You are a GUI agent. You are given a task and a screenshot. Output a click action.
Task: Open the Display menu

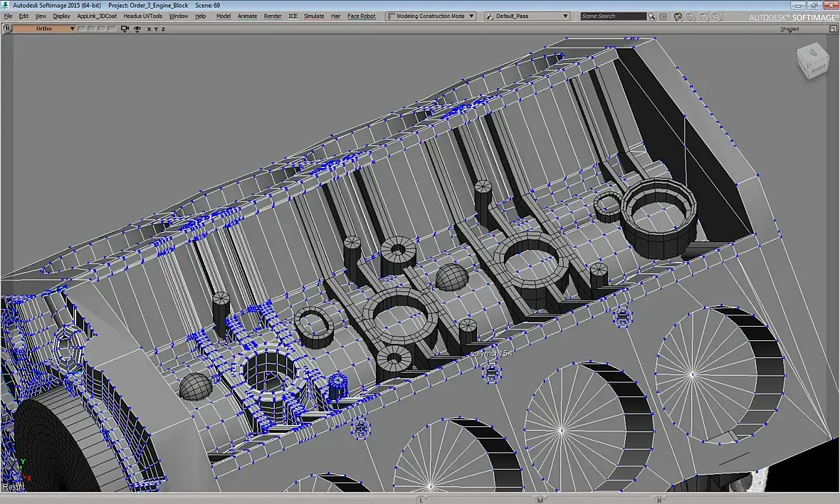(x=61, y=16)
